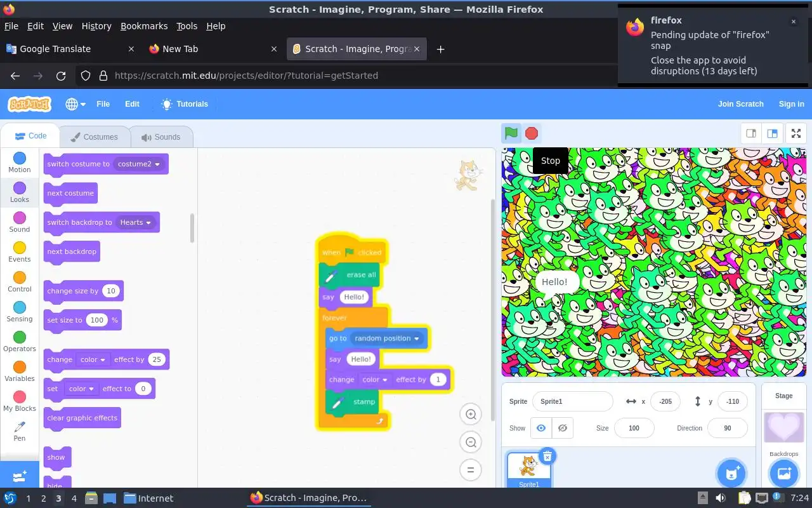
Task: Reload the page in Firefox
Action: [x=61, y=76]
